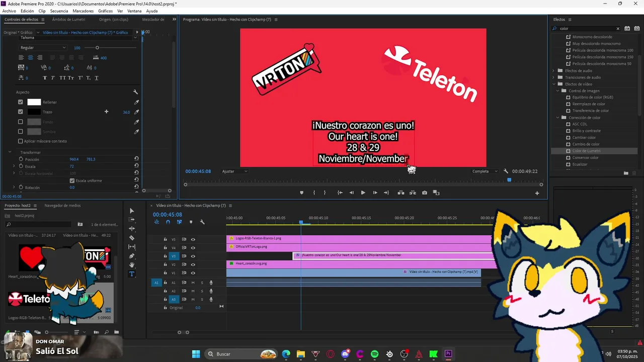
Task: Center align text icon
Action: point(30,58)
